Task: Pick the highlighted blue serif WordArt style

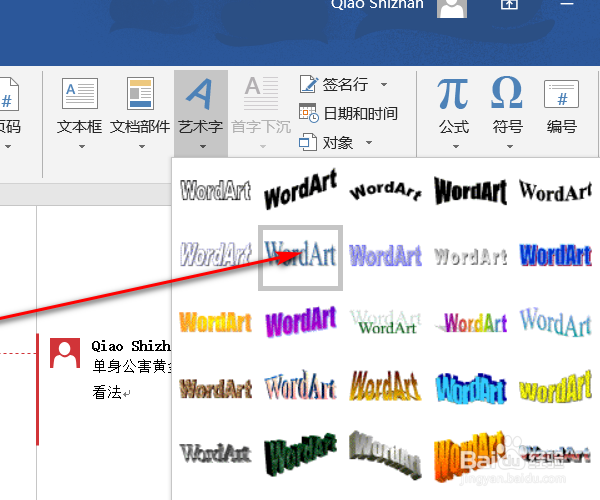Action: tap(300, 258)
